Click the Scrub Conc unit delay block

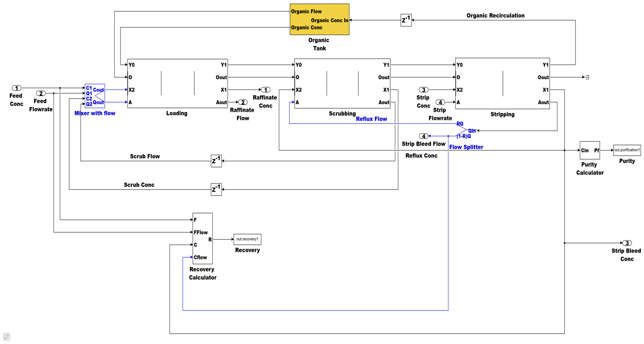pos(216,189)
